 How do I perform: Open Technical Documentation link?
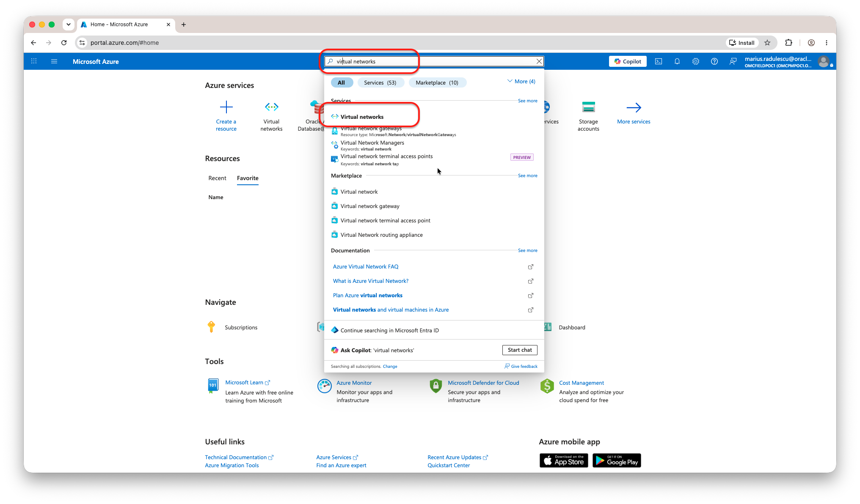[239, 457]
